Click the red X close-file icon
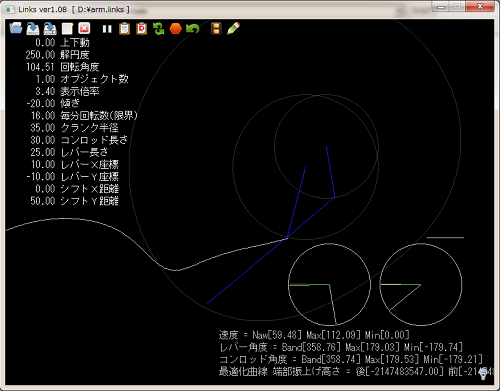 point(84,28)
